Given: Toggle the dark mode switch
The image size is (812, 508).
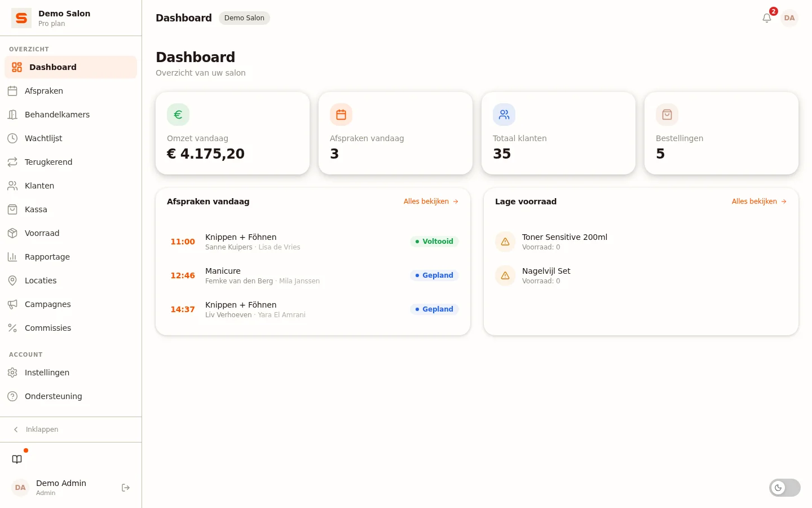Looking at the screenshot, I should tap(785, 488).
